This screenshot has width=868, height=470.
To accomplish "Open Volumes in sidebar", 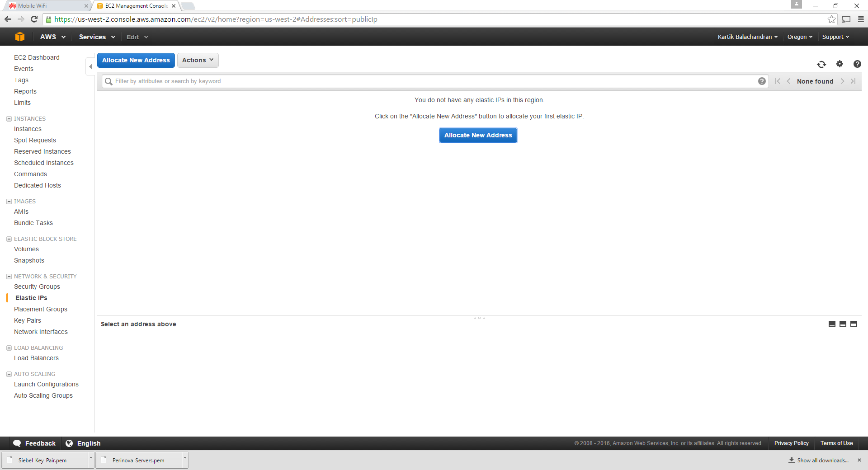I will tap(26, 249).
